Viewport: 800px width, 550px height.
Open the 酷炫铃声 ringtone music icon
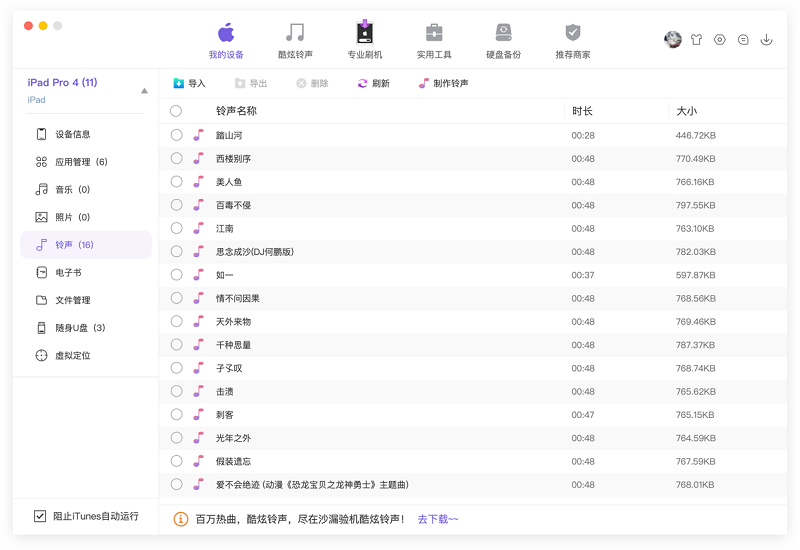pyautogui.click(x=295, y=34)
